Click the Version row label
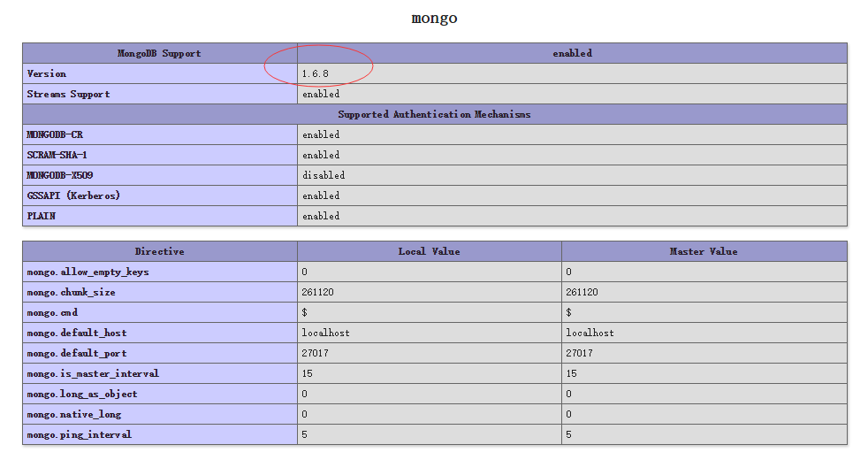The height and width of the screenshot is (460, 868). pyautogui.click(x=47, y=73)
